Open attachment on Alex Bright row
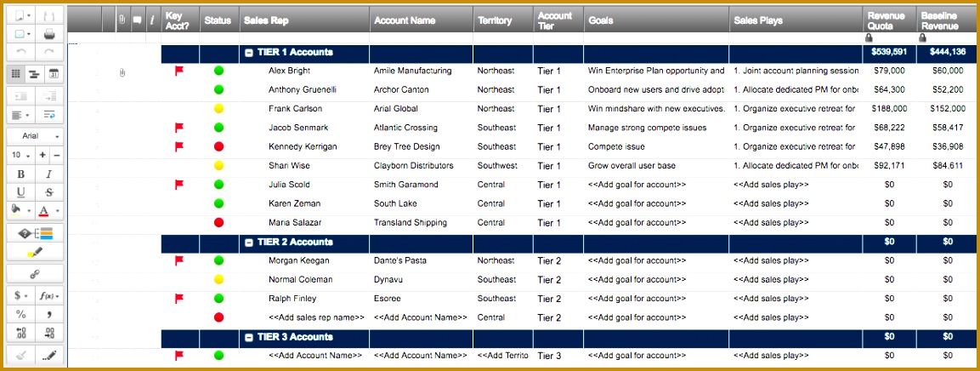This screenshot has height=371, width=980. (122, 72)
